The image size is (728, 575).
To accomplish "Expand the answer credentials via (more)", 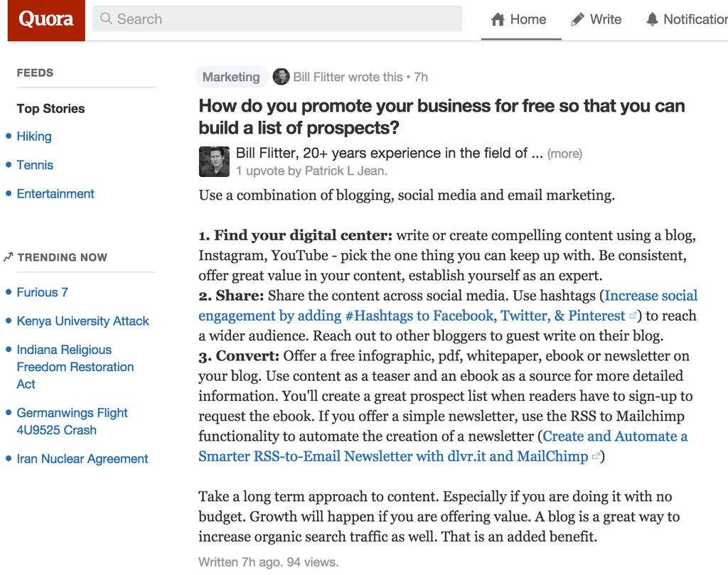I will [x=564, y=154].
